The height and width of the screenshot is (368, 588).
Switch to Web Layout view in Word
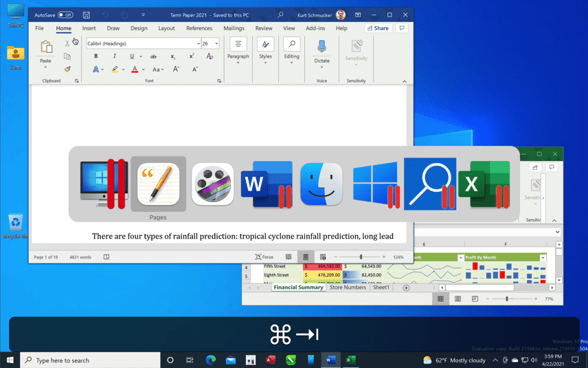pos(323,257)
